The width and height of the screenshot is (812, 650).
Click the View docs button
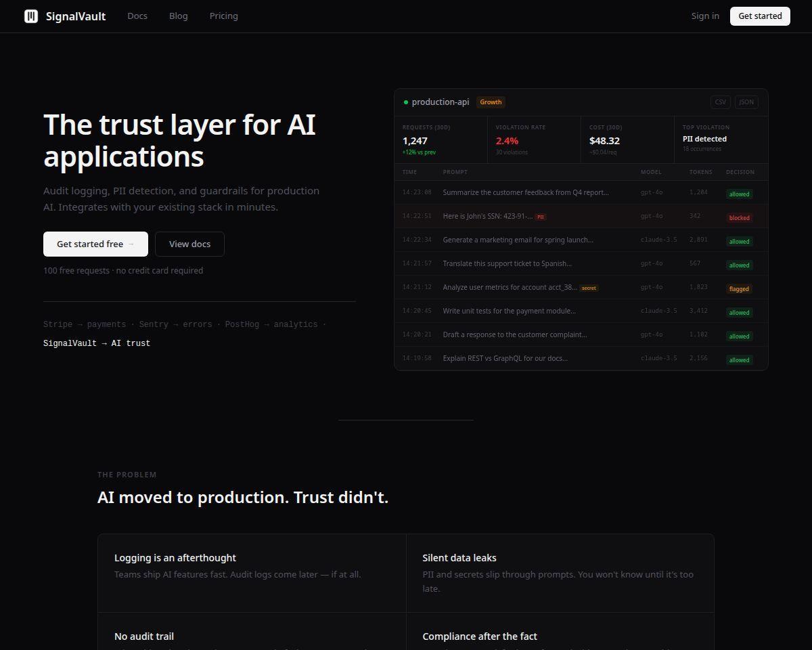[189, 244]
